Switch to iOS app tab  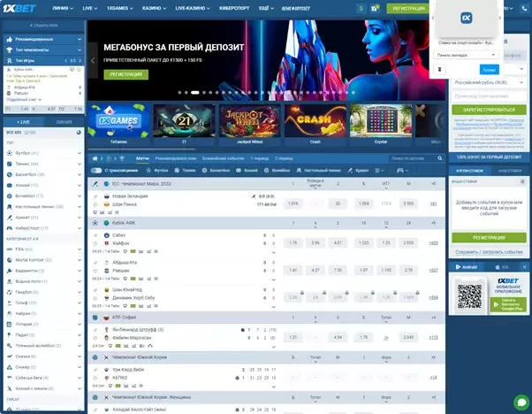(502, 267)
